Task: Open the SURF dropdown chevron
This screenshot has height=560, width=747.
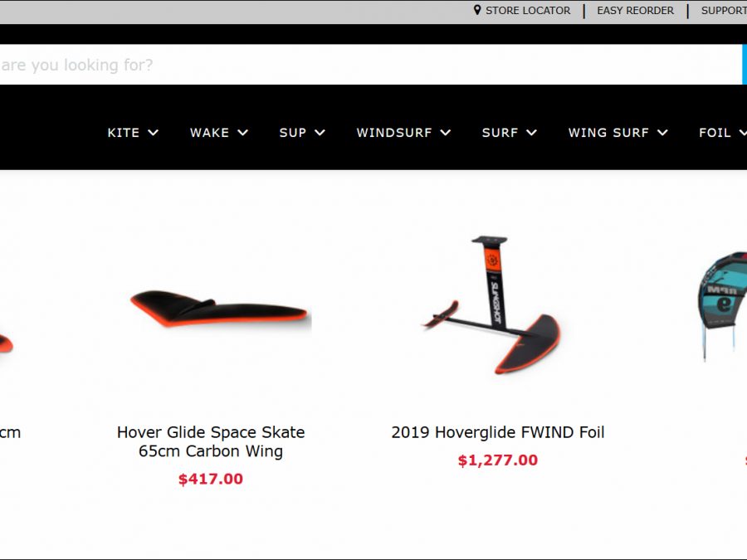Action: point(532,133)
